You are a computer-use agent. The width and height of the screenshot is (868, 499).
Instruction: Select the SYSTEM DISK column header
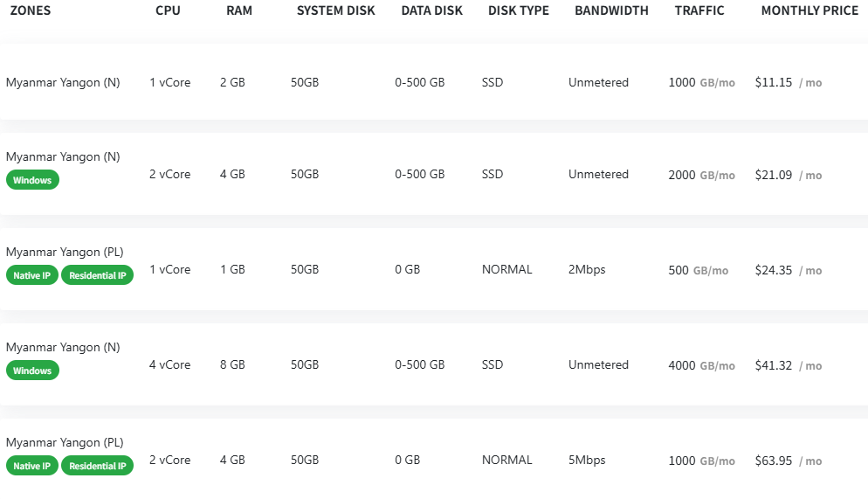click(335, 11)
